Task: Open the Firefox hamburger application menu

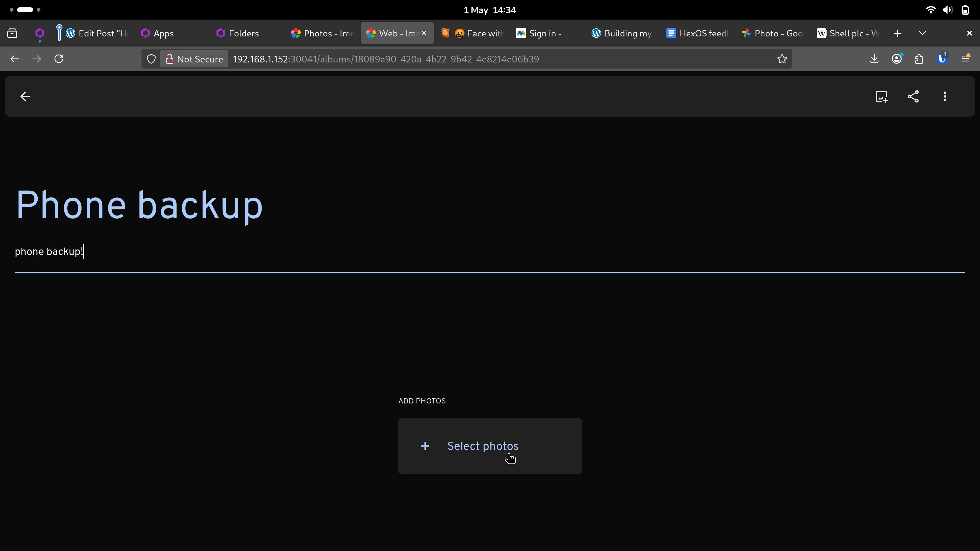Action: pos(965,59)
